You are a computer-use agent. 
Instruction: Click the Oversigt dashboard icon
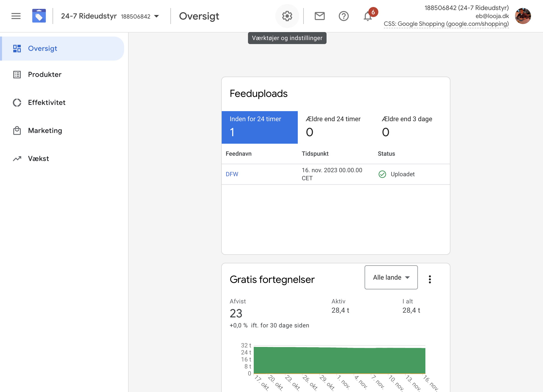(17, 49)
